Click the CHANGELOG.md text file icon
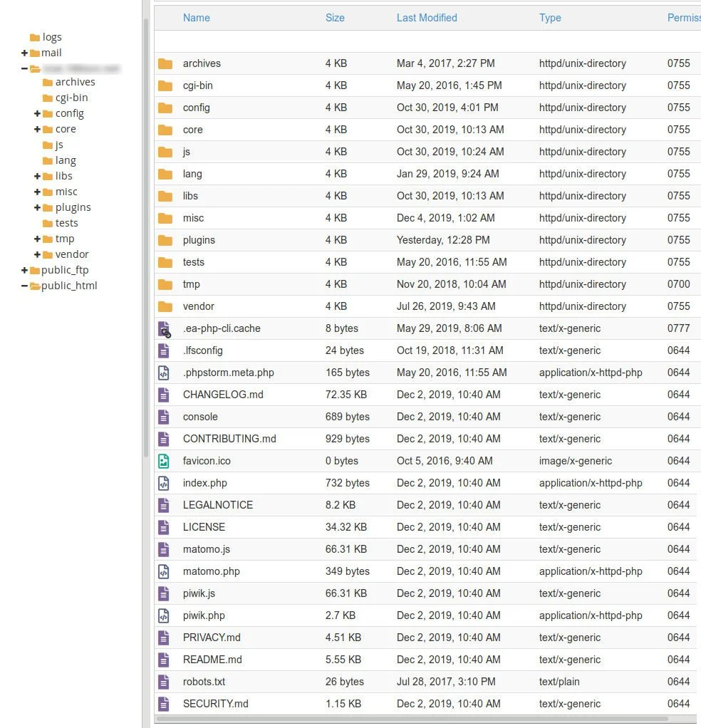The width and height of the screenshot is (701, 728). (x=164, y=395)
